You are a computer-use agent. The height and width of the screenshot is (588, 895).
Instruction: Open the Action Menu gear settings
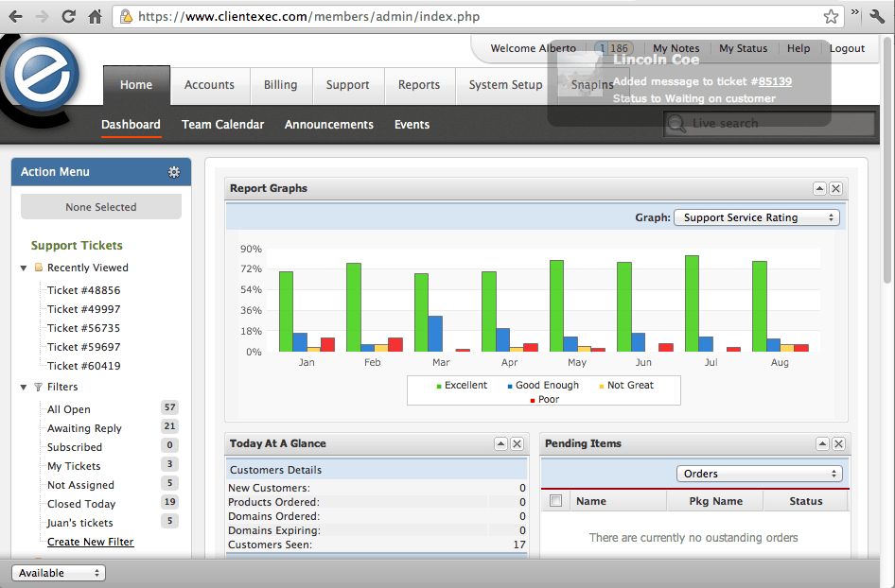click(x=174, y=172)
